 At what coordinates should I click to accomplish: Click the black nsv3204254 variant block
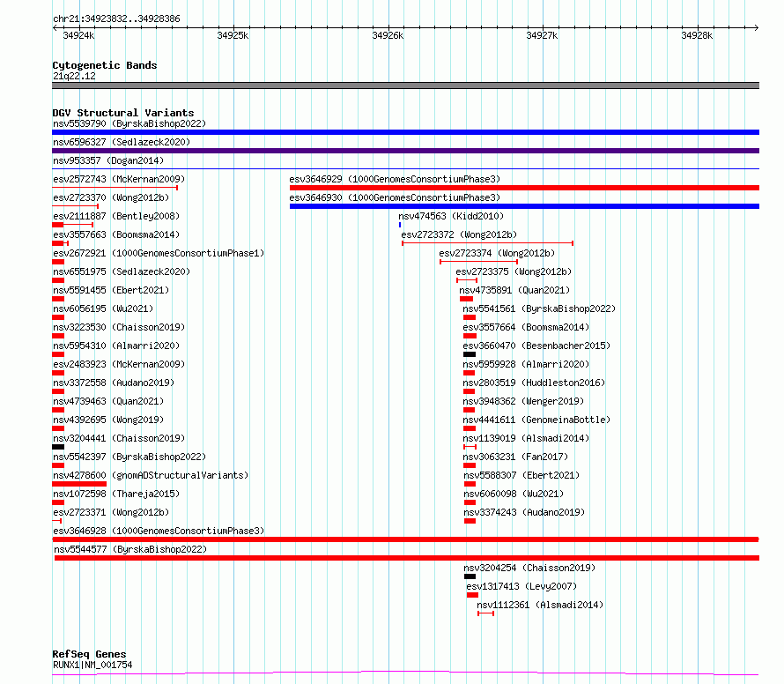click(x=470, y=576)
